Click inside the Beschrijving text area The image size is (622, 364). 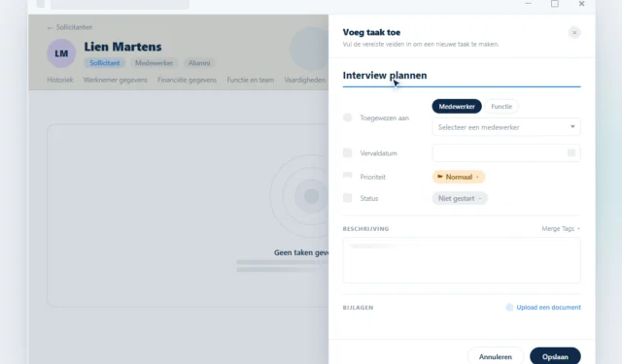click(x=462, y=260)
